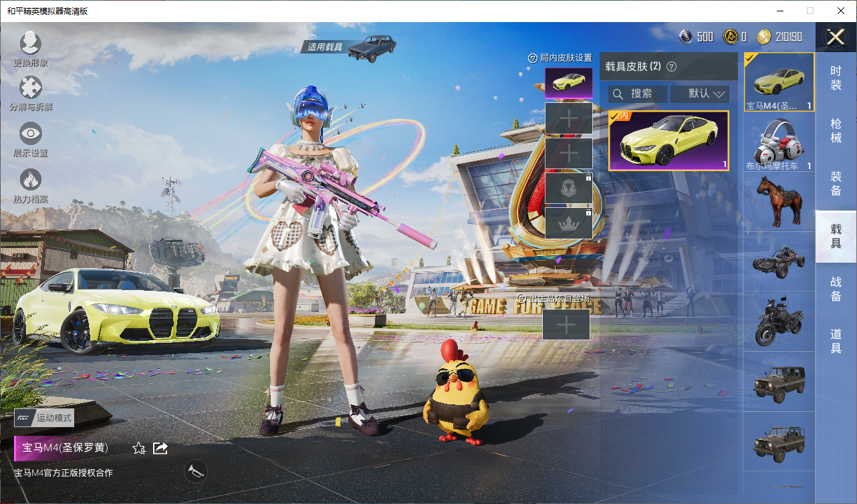Click the gold badge currency icon beside 0

pyautogui.click(x=731, y=37)
